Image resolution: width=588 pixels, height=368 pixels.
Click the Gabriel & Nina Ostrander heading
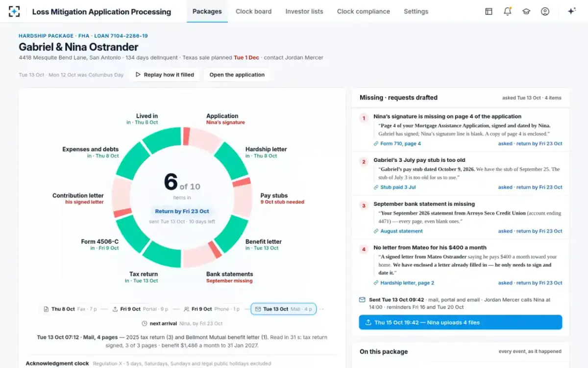point(78,47)
